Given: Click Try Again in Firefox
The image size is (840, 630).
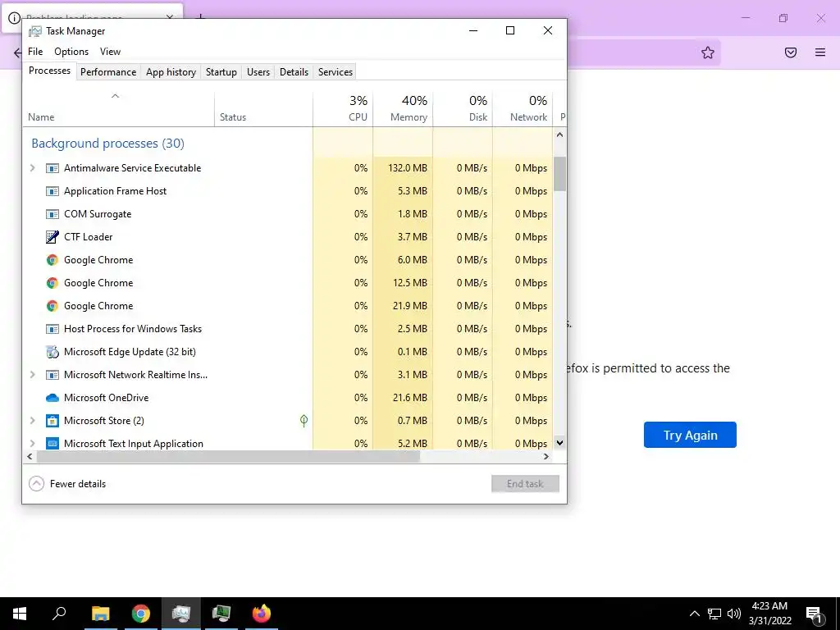Looking at the screenshot, I should tap(690, 435).
